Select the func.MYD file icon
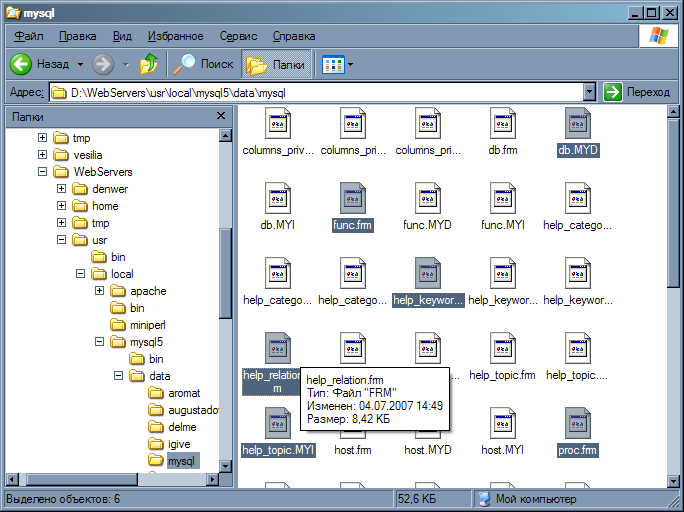Screen dimensions: 684x512 click(428, 198)
